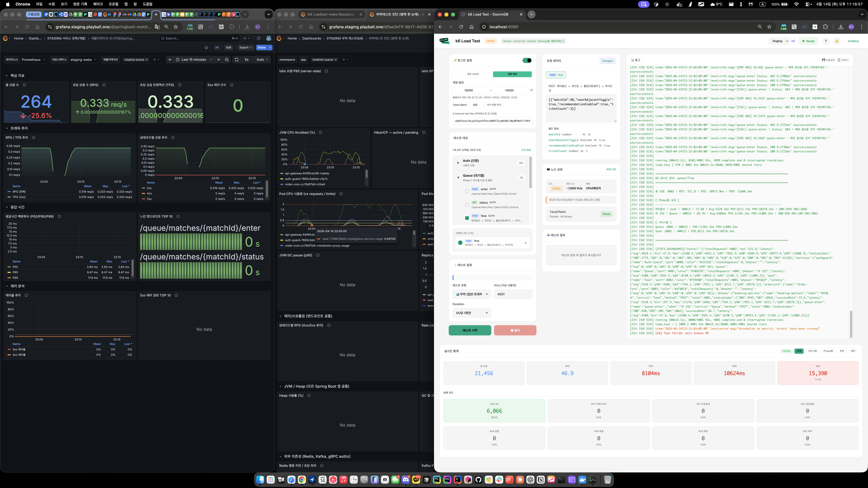Uncheck the POST flow endpoint checkbox
Viewport: 868px width, 488px height.
point(467,218)
